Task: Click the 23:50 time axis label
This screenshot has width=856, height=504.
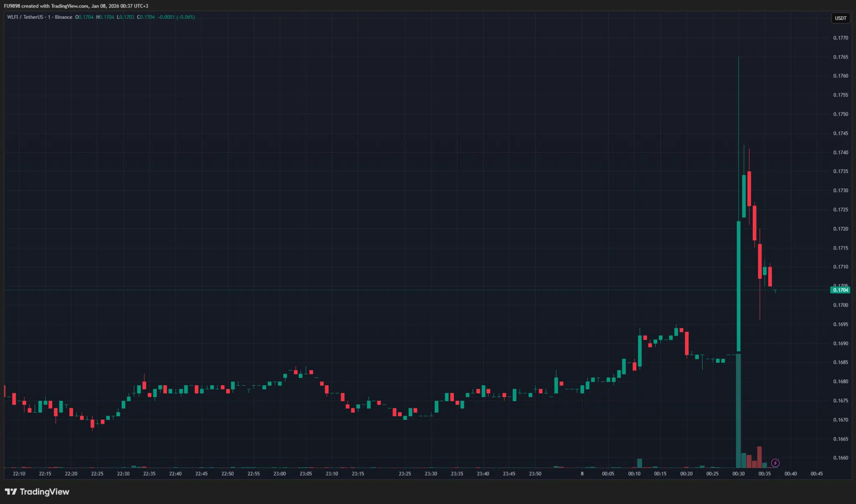Action: point(535,473)
